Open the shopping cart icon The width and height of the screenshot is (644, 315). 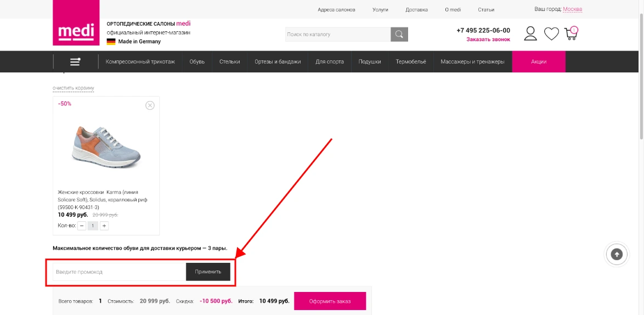(571, 34)
